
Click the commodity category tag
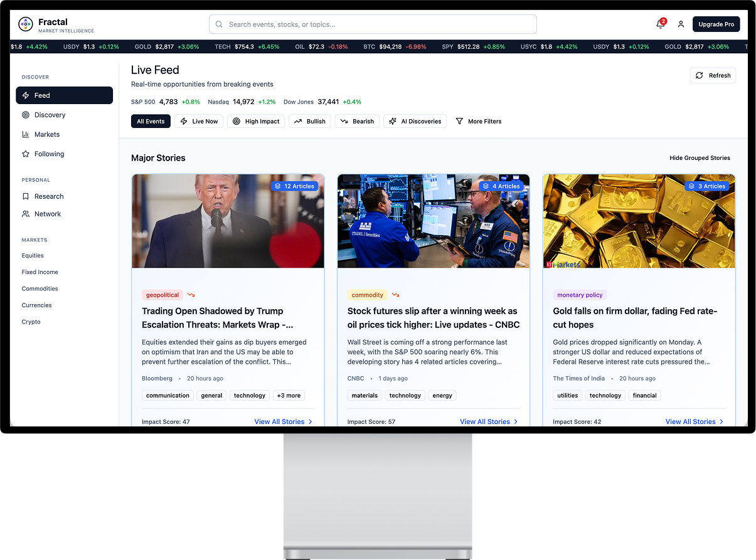coord(368,295)
